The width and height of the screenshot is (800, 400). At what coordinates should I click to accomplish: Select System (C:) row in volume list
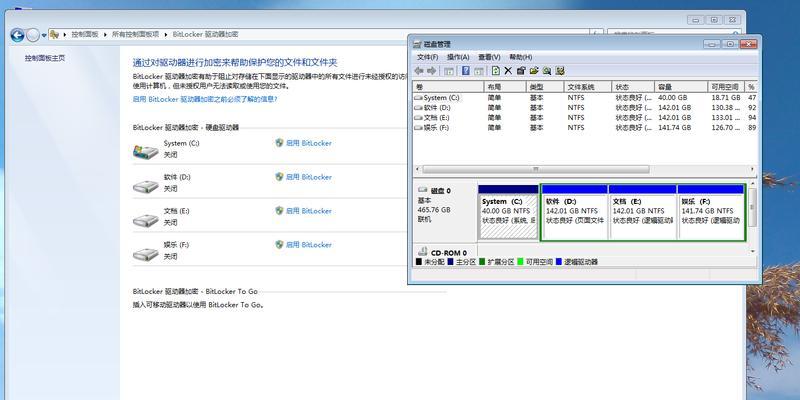585,97
